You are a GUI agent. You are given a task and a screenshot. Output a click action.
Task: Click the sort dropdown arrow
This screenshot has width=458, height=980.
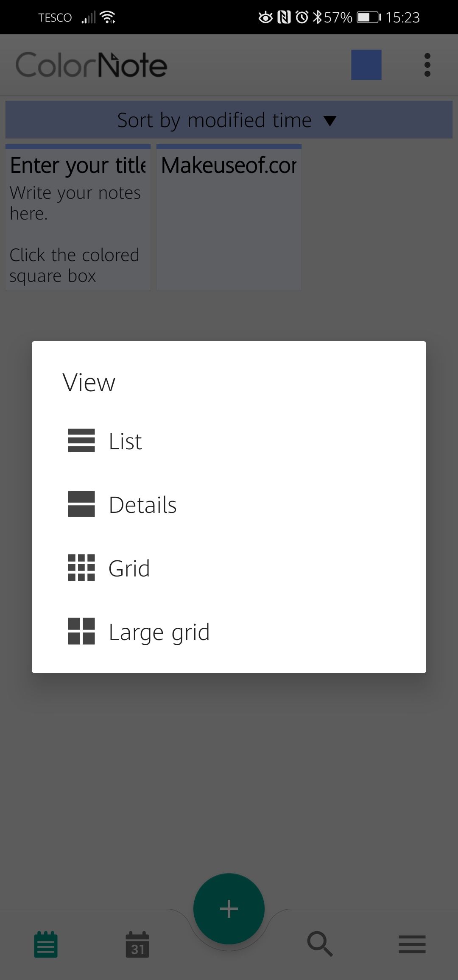[x=330, y=121]
